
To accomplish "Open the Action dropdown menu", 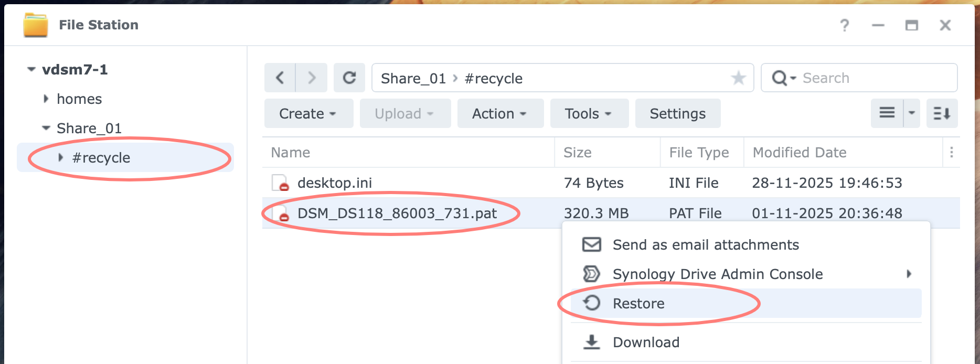I will click(500, 113).
